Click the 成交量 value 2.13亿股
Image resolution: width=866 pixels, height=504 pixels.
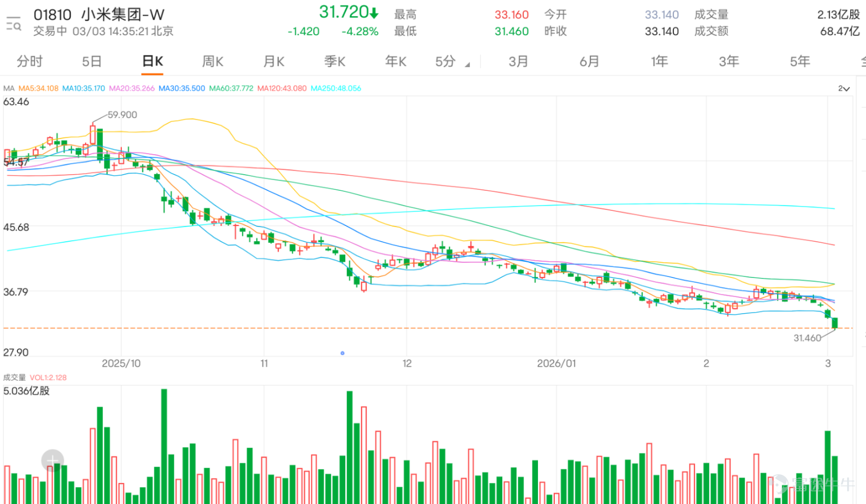[x=838, y=15]
